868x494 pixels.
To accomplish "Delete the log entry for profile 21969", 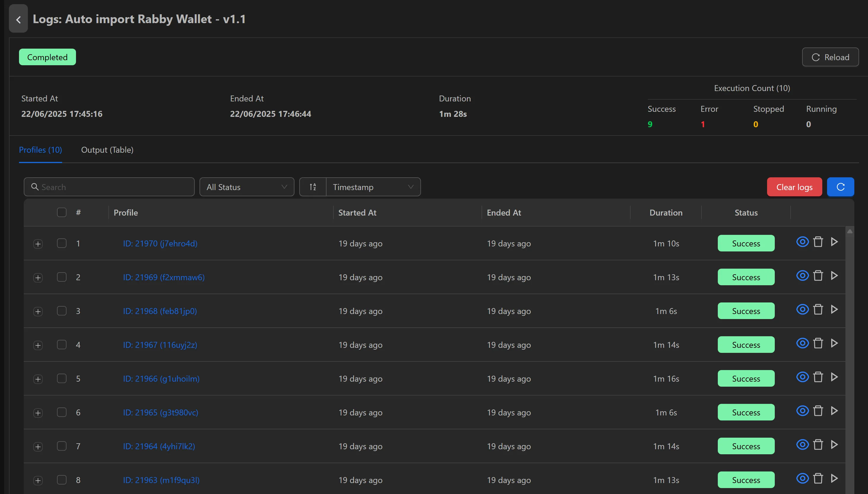I will pos(818,275).
